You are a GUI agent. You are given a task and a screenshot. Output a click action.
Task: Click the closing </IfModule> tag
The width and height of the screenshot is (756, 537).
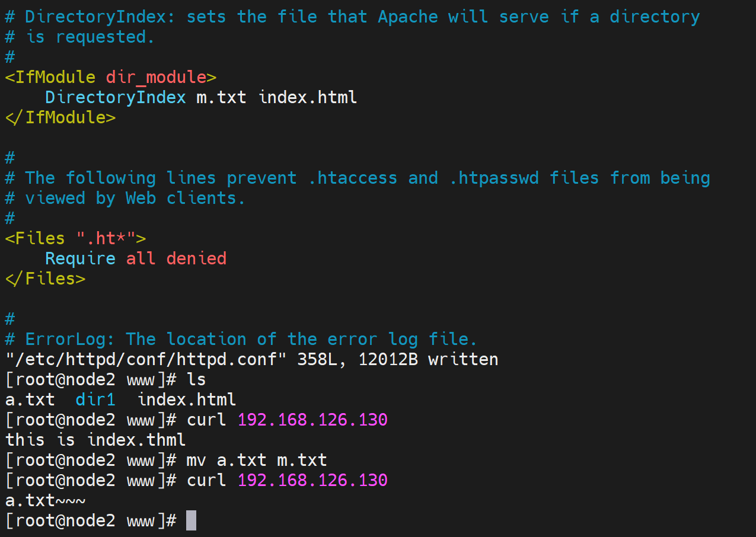[60, 117]
